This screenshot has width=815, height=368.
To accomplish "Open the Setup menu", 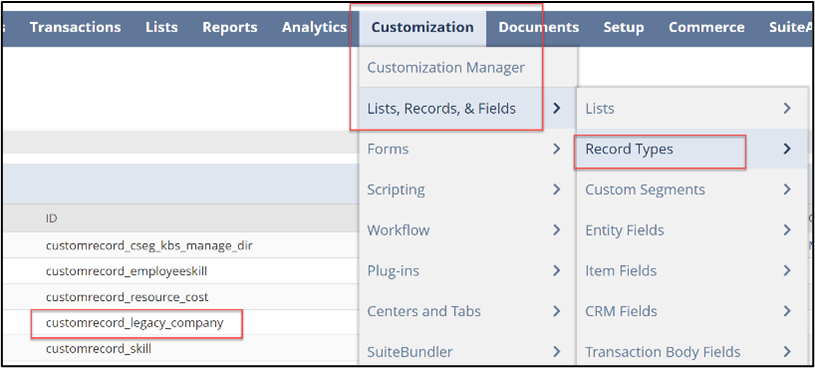I will [624, 27].
